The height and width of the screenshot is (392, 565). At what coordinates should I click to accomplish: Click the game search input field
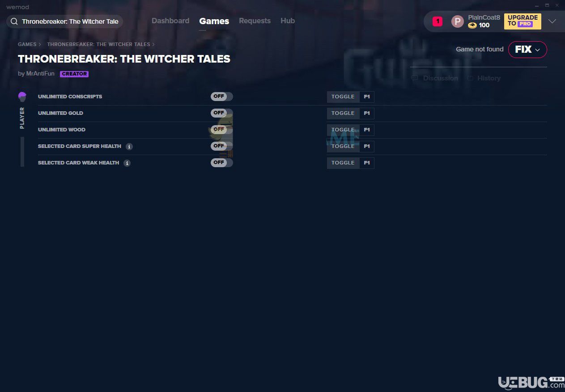tap(65, 21)
